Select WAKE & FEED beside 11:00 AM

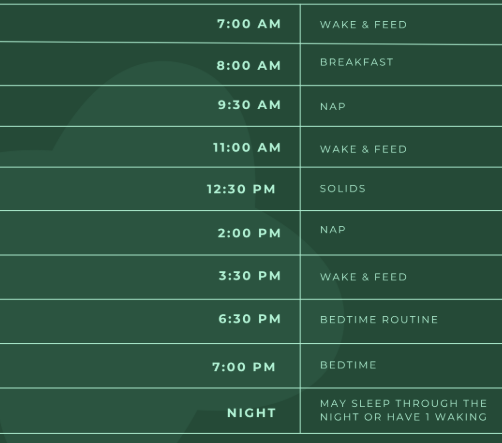363,149
